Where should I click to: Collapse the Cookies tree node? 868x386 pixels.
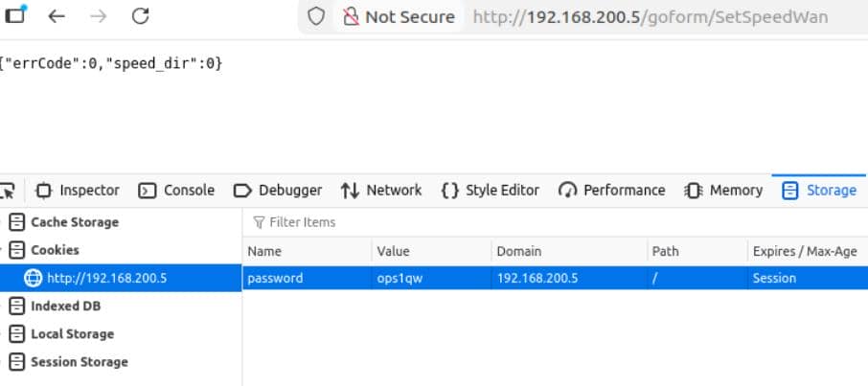(x=4, y=250)
